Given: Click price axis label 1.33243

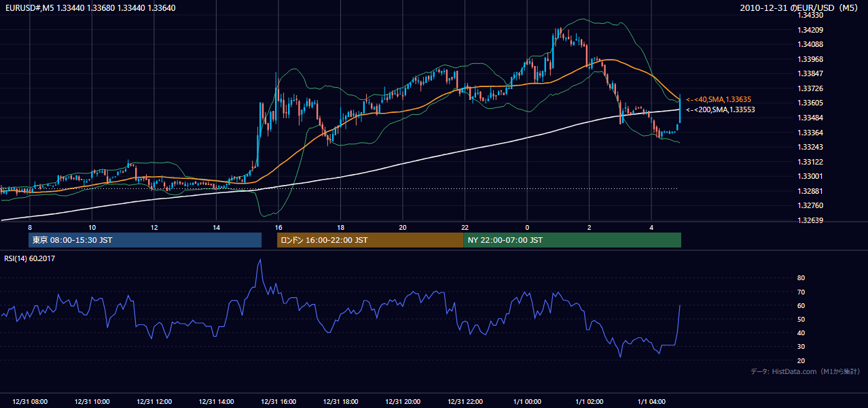Looking at the screenshot, I should pyautogui.click(x=809, y=147).
